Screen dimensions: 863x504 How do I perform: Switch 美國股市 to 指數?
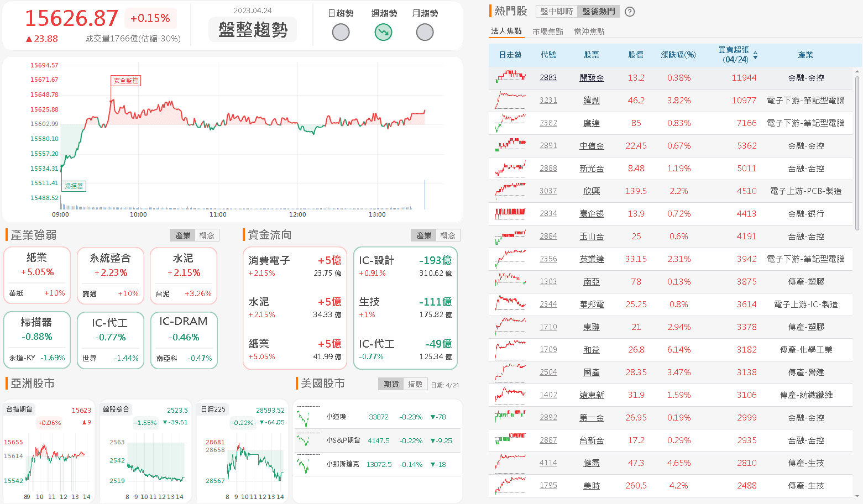[415, 384]
